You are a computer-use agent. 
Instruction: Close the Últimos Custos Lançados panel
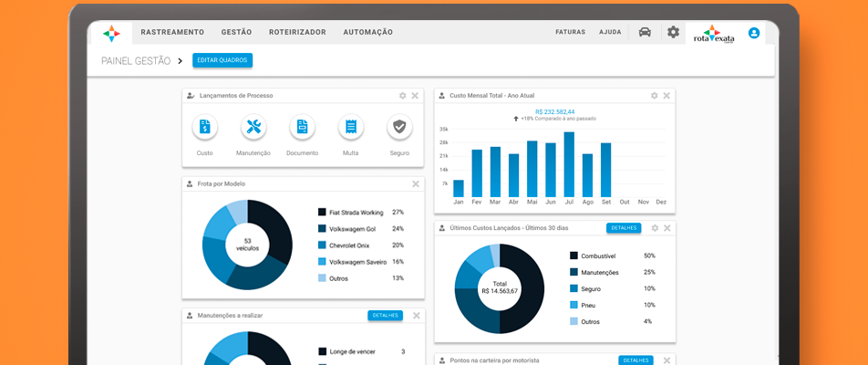[667, 228]
